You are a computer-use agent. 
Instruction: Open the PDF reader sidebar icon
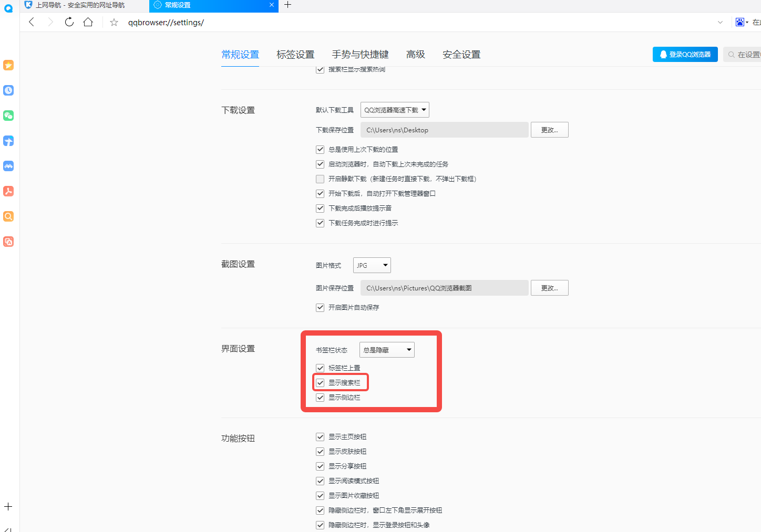pos(8,191)
